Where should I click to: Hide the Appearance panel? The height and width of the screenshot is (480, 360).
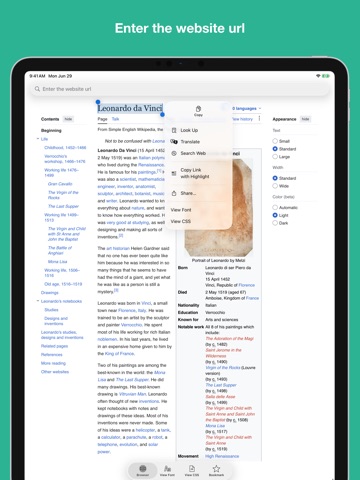pos(305,119)
